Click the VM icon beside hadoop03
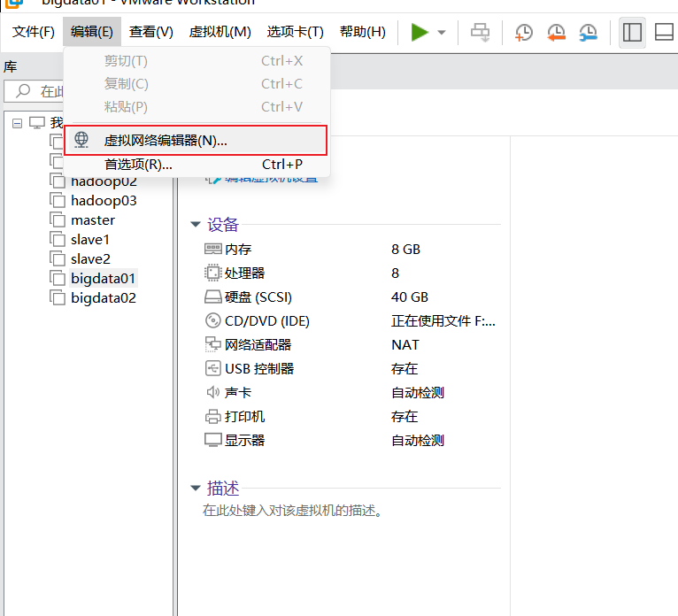The height and width of the screenshot is (616, 678). click(57, 201)
